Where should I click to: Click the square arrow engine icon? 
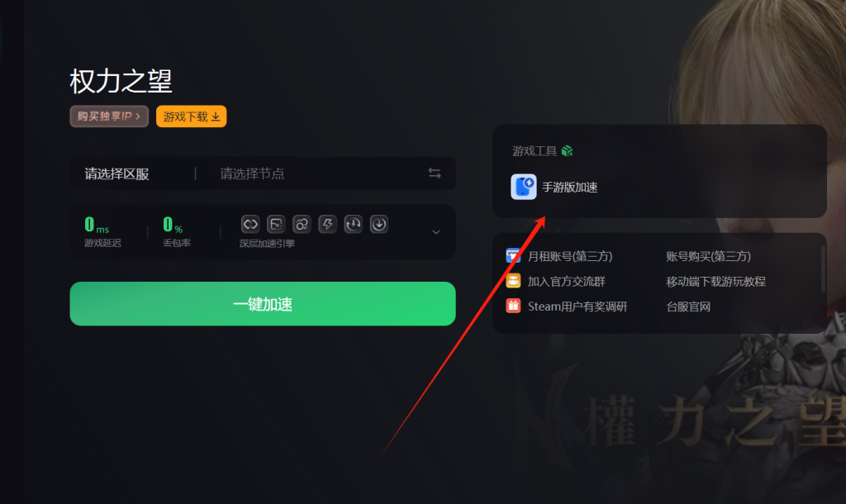click(x=276, y=224)
